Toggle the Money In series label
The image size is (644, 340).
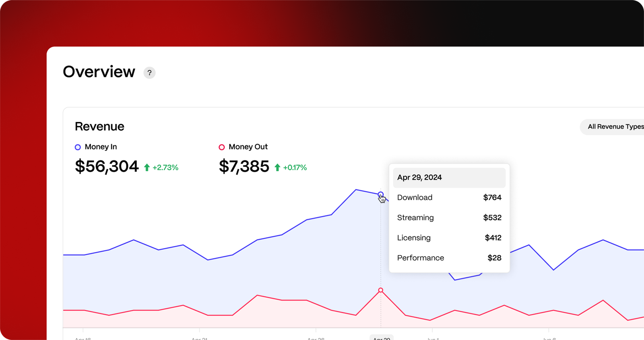[x=101, y=147]
